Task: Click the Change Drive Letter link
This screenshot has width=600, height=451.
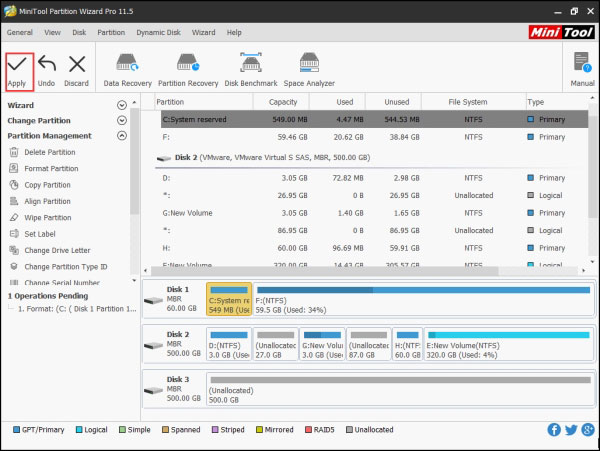Action: pyautogui.click(x=57, y=251)
